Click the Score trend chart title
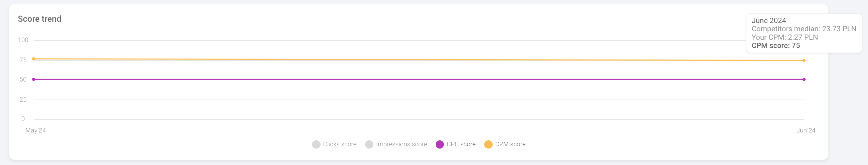Screen dimensions: 868x165 [x=40, y=19]
